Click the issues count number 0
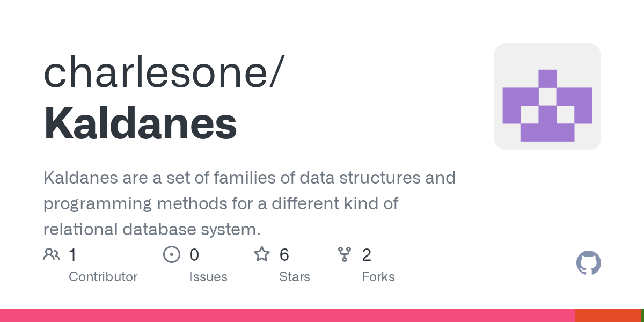644x322 pixels. click(194, 255)
